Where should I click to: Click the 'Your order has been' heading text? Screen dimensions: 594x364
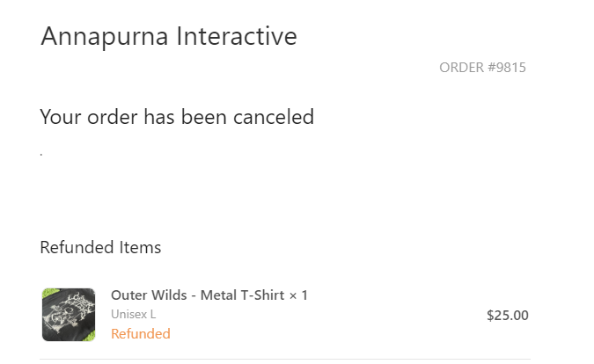click(134, 117)
